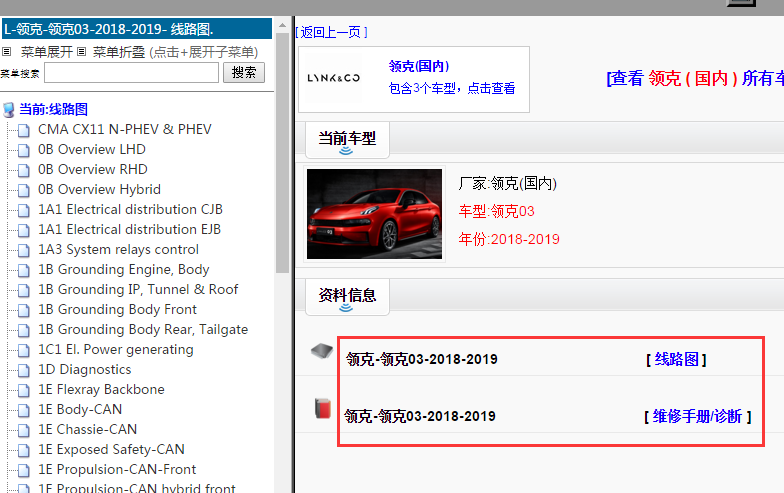
Task: Click the page icon beside 1A1 Electrical distribution EJB
Action: click(x=24, y=230)
